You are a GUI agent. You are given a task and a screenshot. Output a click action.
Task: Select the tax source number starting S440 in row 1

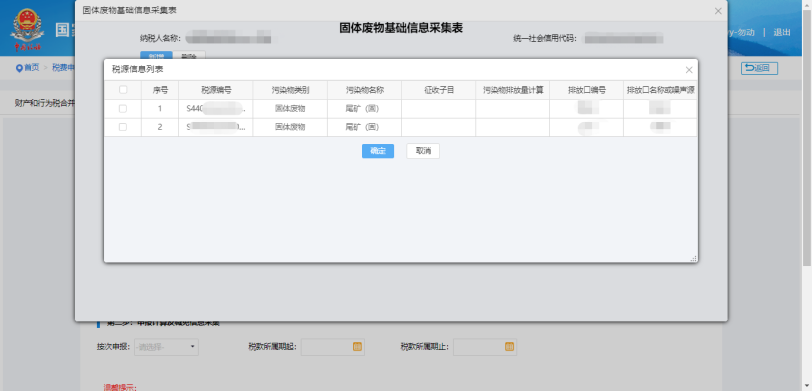click(x=216, y=109)
